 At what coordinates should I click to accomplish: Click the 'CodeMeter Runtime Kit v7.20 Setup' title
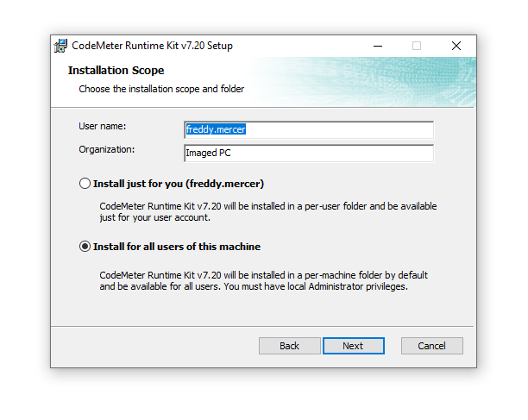tap(152, 46)
